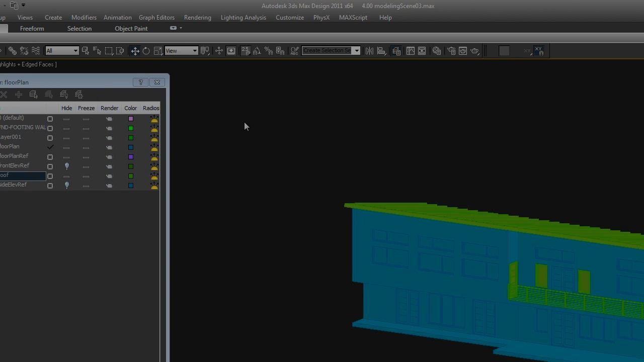Choose the Select Object tool
Image resolution: width=644 pixels, height=362 pixels.
(86, 51)
